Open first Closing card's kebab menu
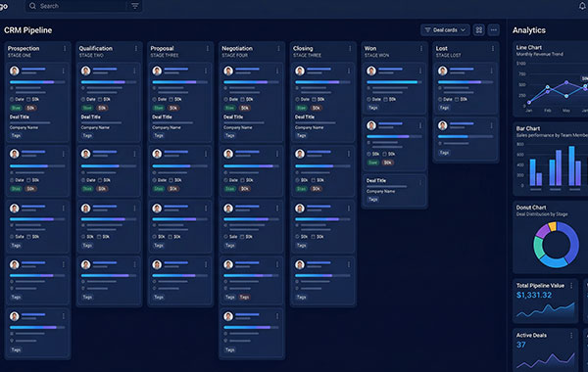588x372 pixels. click(348, 70)
